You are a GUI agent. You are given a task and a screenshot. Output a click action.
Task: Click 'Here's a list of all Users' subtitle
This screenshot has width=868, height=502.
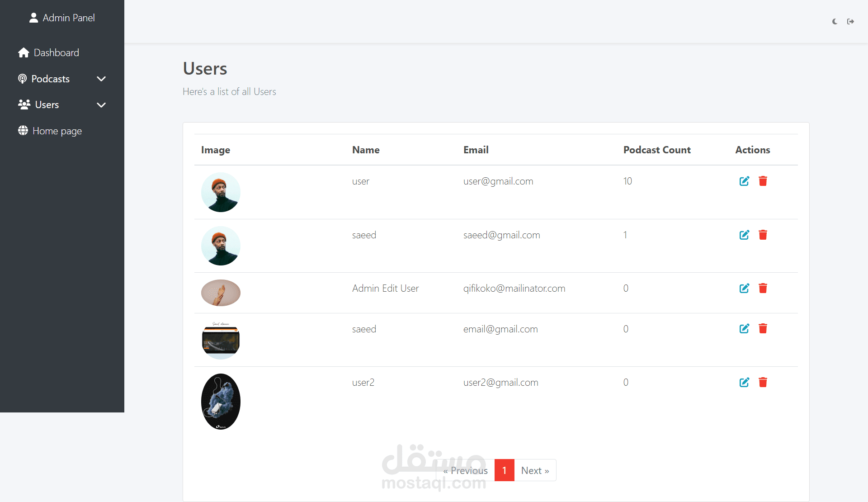229,91
